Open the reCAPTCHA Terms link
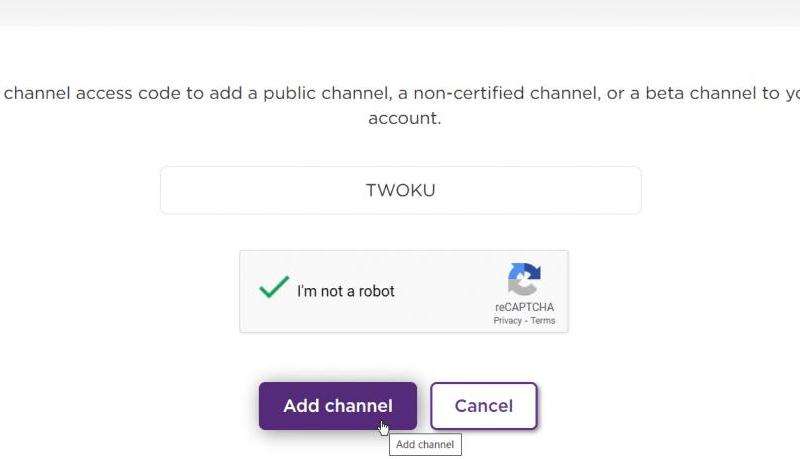The image size is (800, 459). [x=542, y=321]
